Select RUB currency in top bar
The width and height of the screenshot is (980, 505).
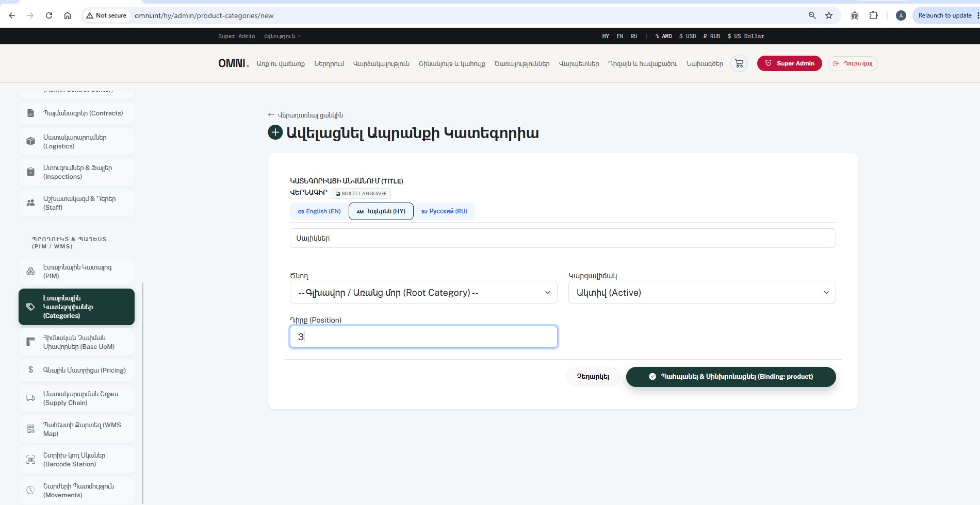(712, 36)
